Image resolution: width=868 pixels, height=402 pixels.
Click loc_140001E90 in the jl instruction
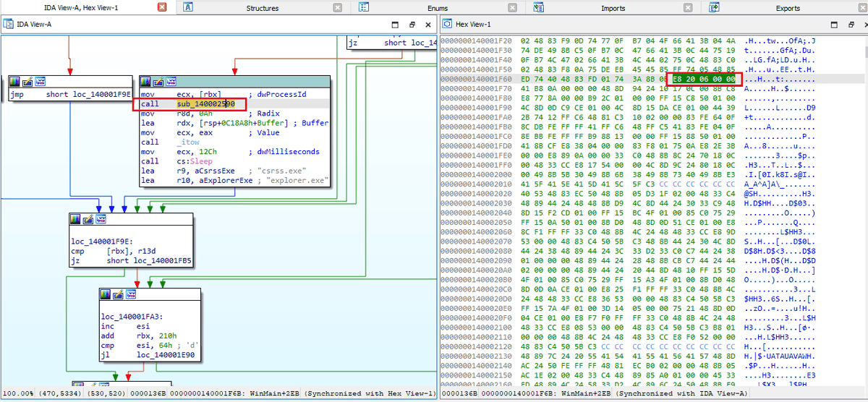pos(167,355)
